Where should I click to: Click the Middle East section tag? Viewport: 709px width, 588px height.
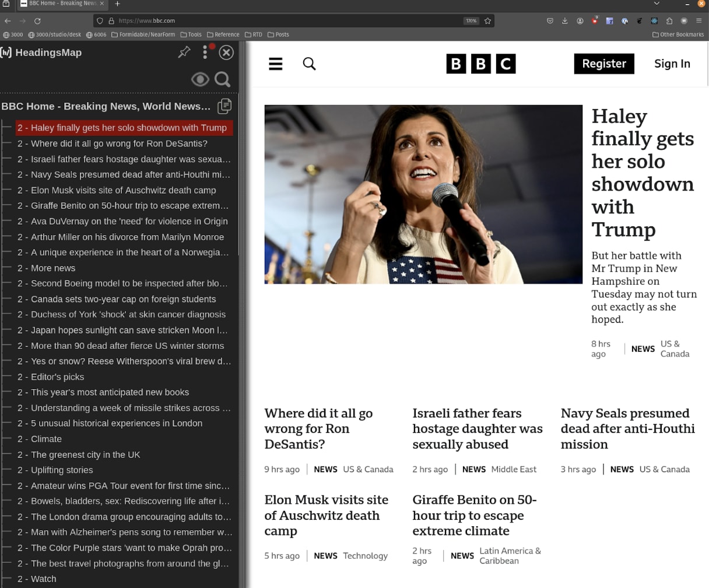(514, 470)
